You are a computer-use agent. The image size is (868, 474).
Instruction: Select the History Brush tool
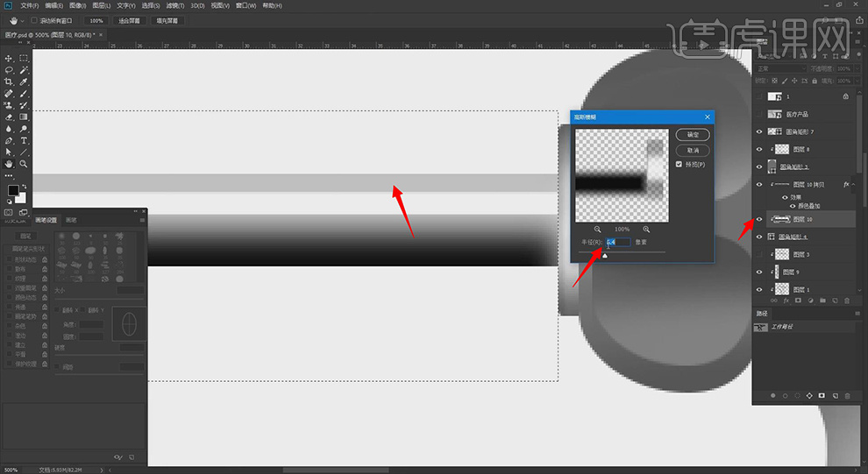pyautogui.click(x=24, y=105)
